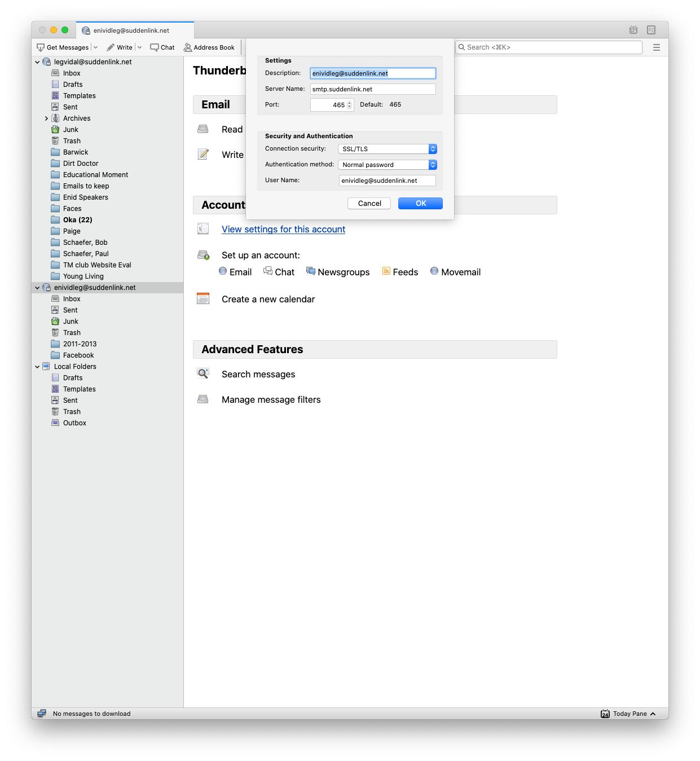Set up a Feeds account

pos(400,272)
